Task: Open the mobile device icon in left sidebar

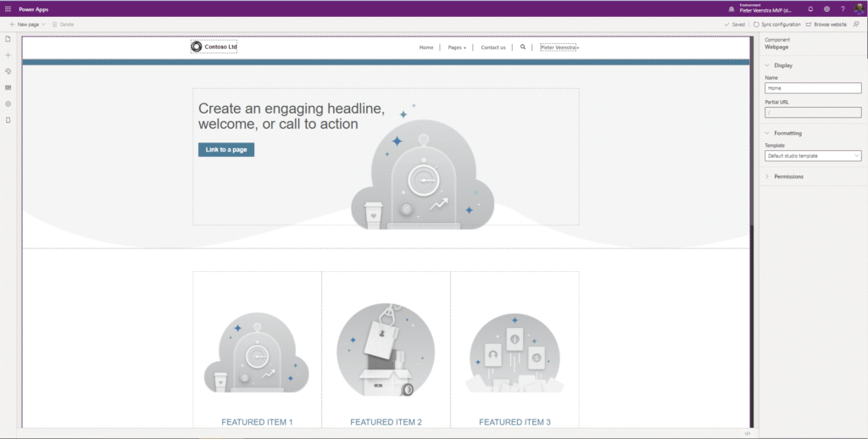Action: pyautogui.click(x=8, y=119)
